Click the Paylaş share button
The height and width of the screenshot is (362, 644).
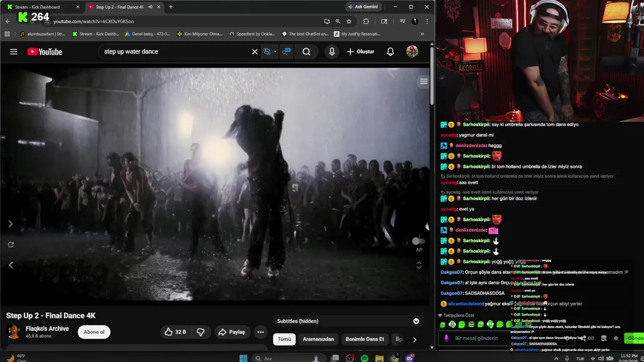(x=232, y=332)
